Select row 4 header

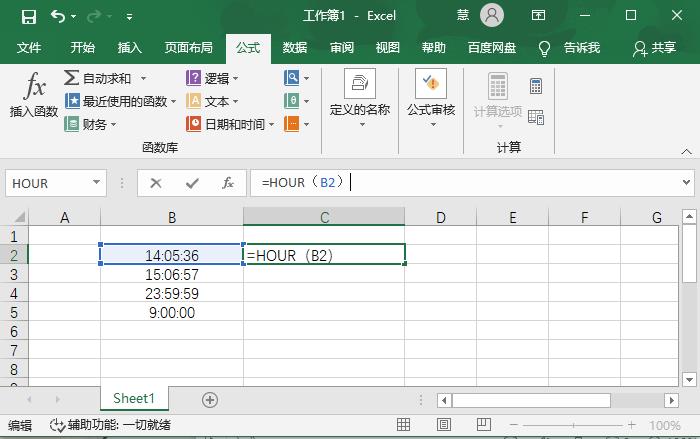click(14, 293)
